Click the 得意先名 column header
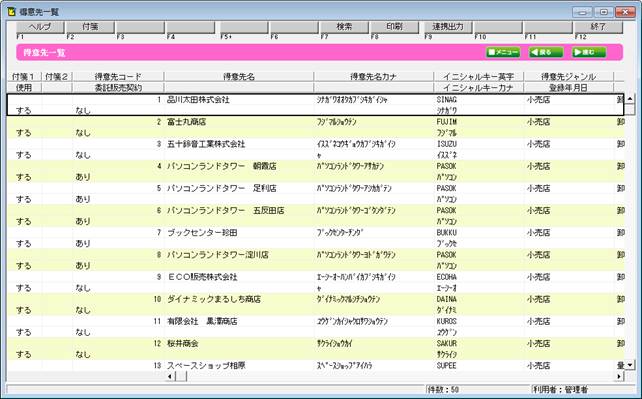This screenshot has width=642, height=399. [x=239, y=77]
